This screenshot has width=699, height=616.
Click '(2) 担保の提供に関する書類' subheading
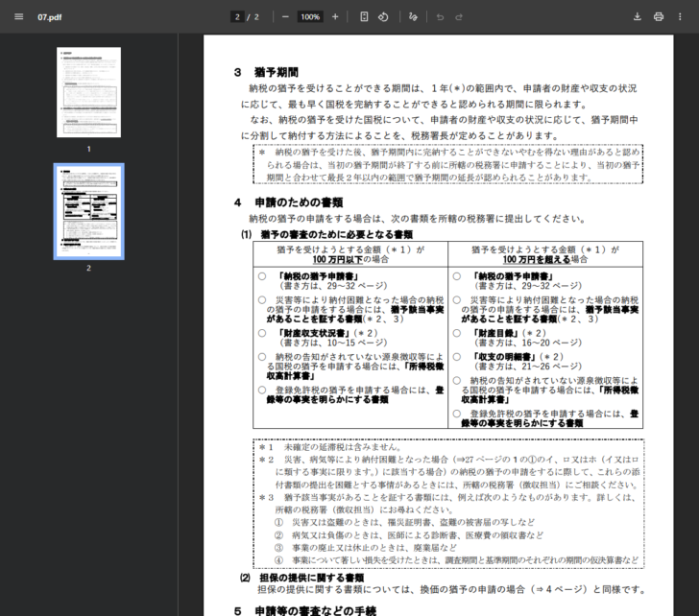point(302,578)
